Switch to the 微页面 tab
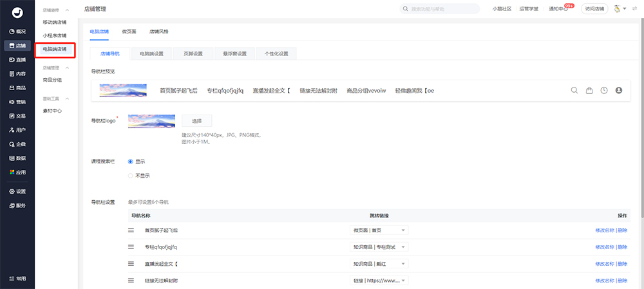Image resolution: width=644 pixels, height=289 pixels. point(129,31)
